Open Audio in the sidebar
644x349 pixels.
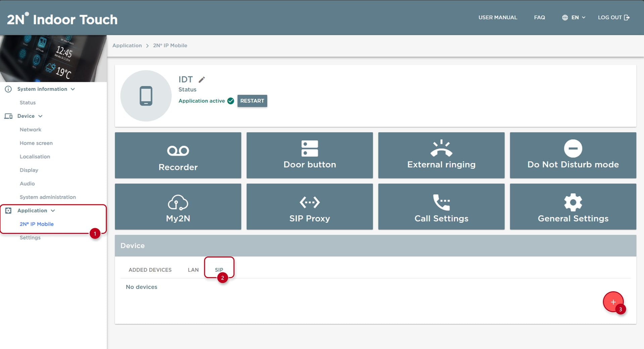(27, 184)
